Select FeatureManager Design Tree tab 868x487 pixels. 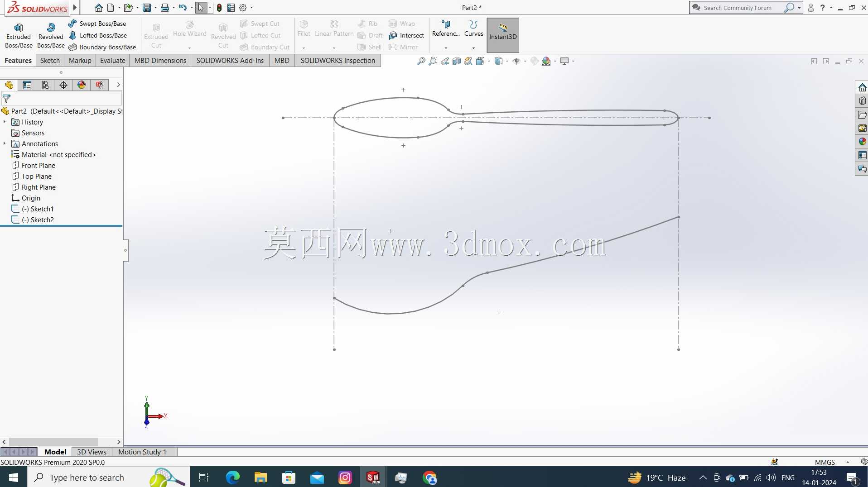9,85
